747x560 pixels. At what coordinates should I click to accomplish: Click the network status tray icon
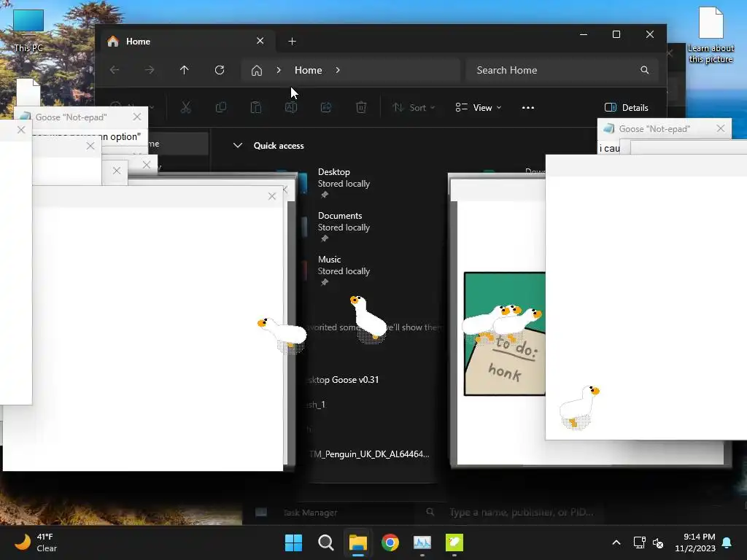(639, 542)
